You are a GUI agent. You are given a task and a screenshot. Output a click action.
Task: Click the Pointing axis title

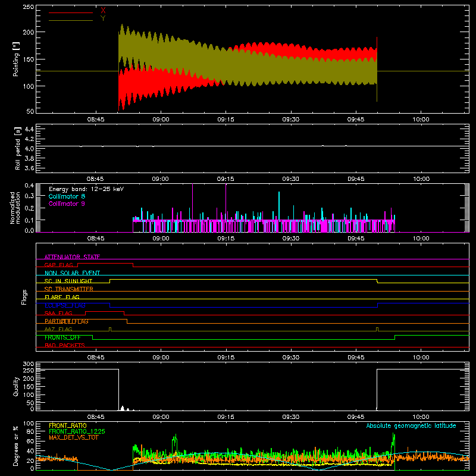[16, 59]
